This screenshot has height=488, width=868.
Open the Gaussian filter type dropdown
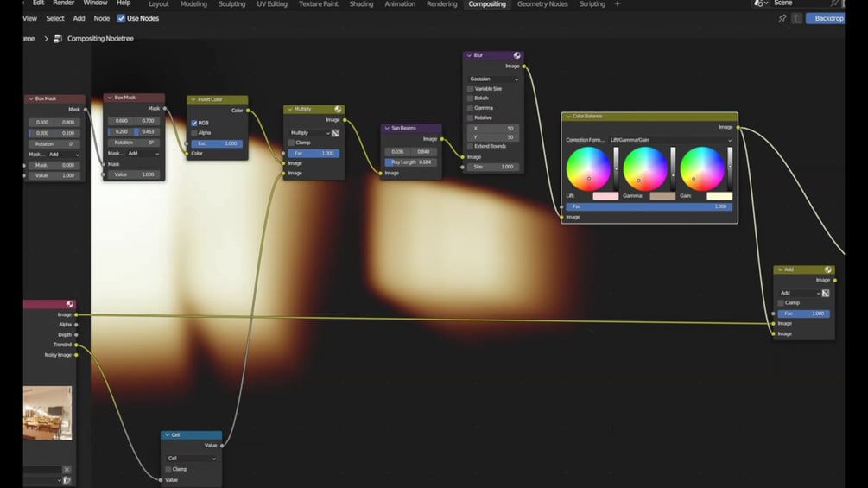point(493,79)
